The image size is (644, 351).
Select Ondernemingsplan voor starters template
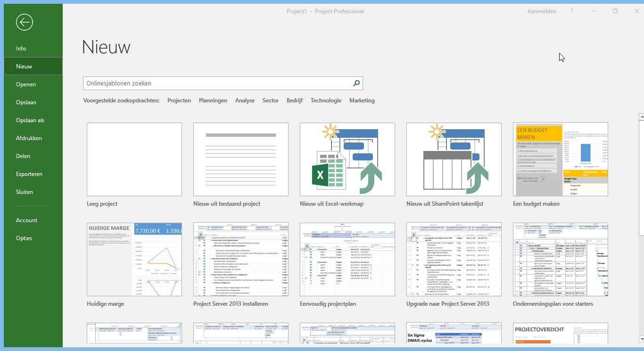coord(561,259)
